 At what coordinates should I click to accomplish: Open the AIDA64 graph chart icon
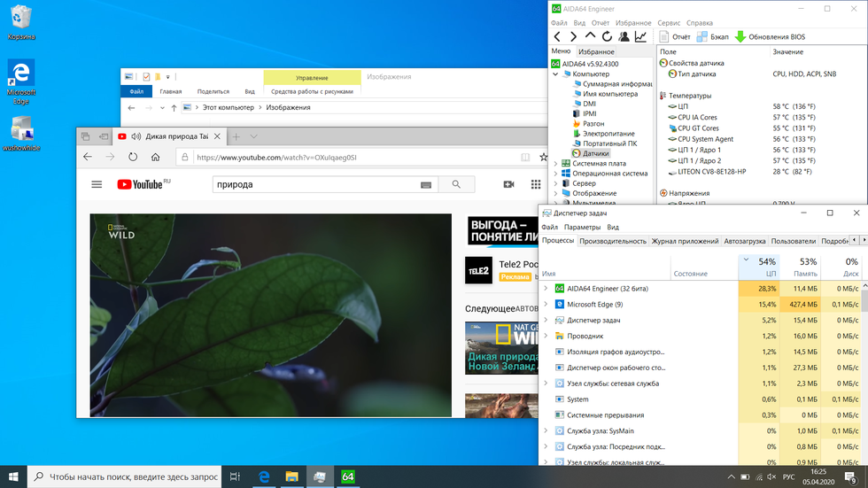coord(640,36)
